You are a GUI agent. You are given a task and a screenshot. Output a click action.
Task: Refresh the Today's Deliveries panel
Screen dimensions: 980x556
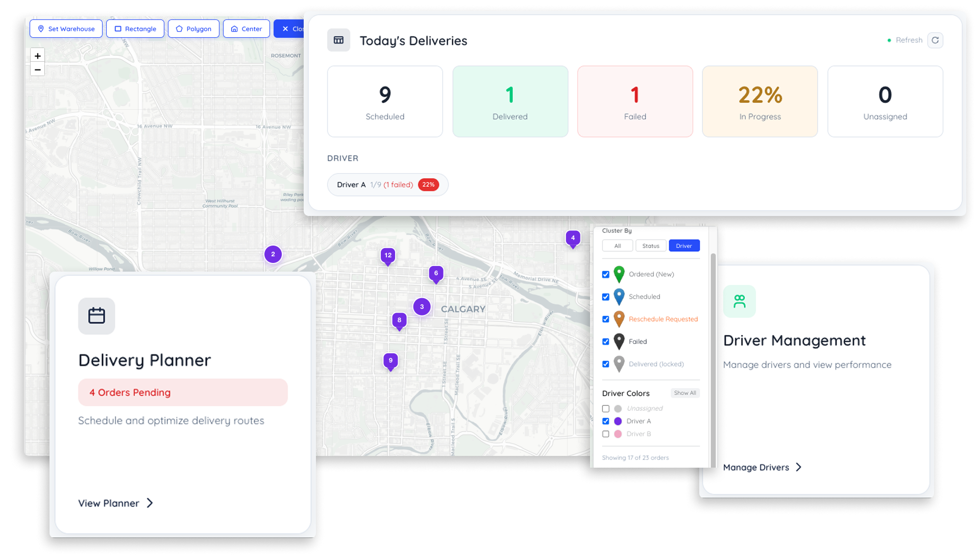pyautogui.click(x=936, y=40)
